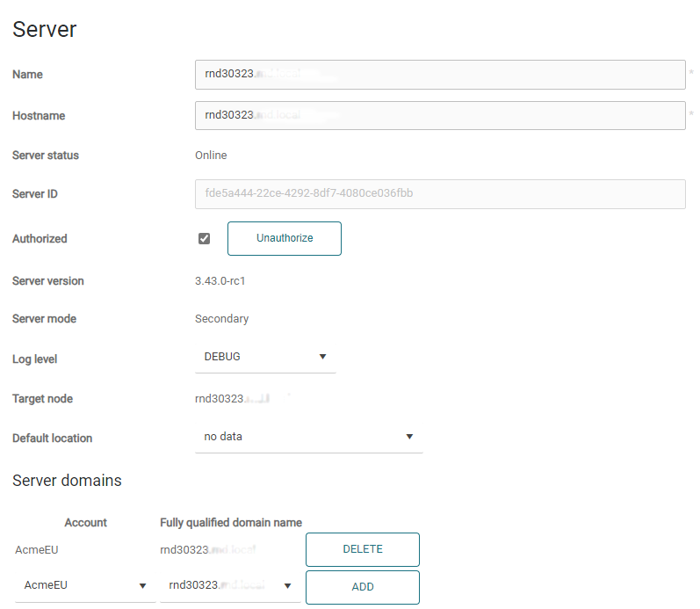This screenshot has width=700, height=609.
Task: Select the AcmeEU account cell in table
Action: point(36,550)
